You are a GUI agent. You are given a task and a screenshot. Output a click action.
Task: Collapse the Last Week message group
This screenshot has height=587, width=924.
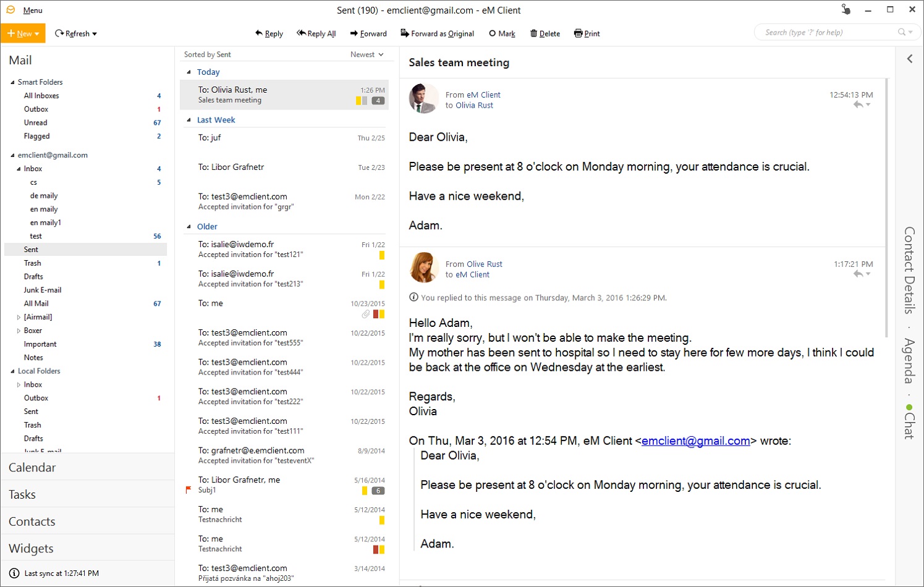(189, 120)
